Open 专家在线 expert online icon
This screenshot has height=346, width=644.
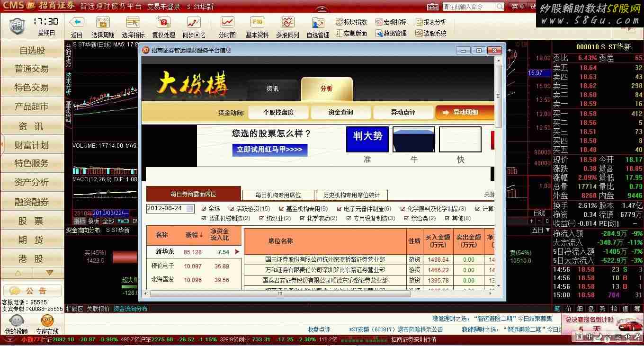tap(47, 320)
